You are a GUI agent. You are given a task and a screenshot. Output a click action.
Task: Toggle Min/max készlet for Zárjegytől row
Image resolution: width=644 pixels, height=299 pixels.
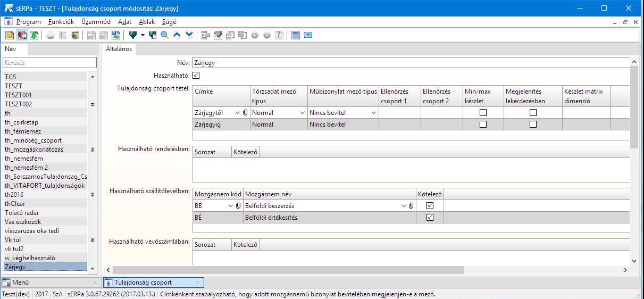(483, 113)
